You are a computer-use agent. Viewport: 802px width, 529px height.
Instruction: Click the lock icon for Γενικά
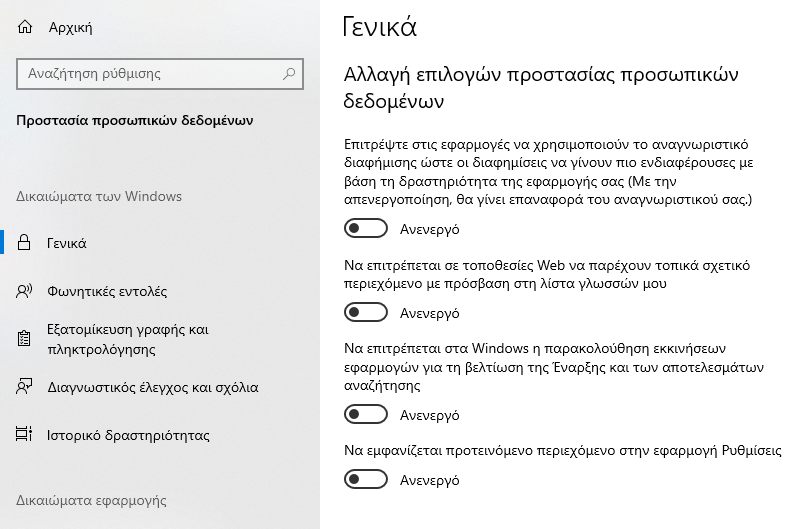tap(24, 243)
